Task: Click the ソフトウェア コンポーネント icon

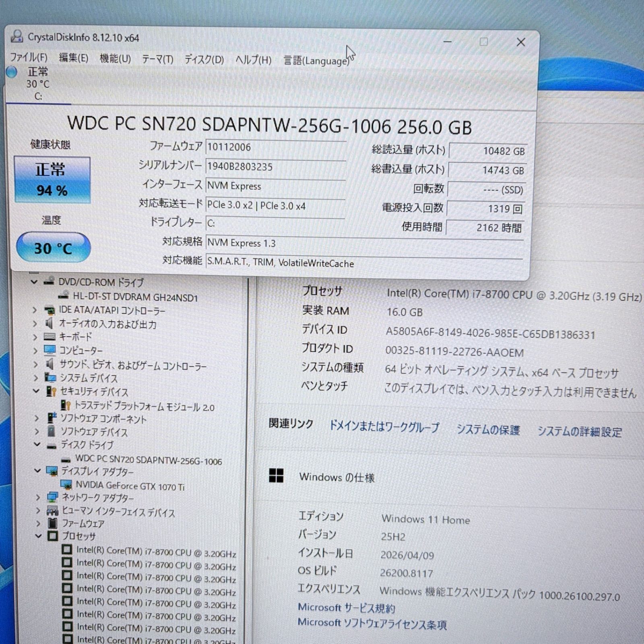Action: point(52,418)
